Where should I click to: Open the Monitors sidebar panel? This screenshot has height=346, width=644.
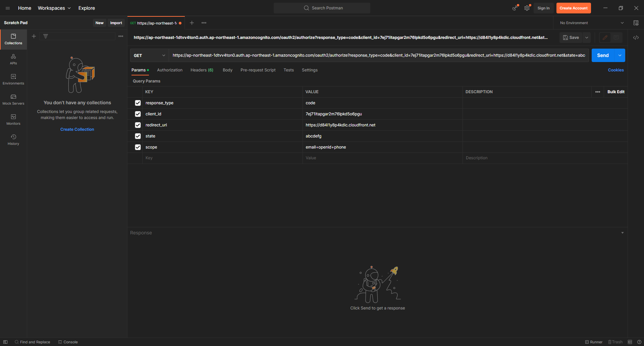coord(13,120)
